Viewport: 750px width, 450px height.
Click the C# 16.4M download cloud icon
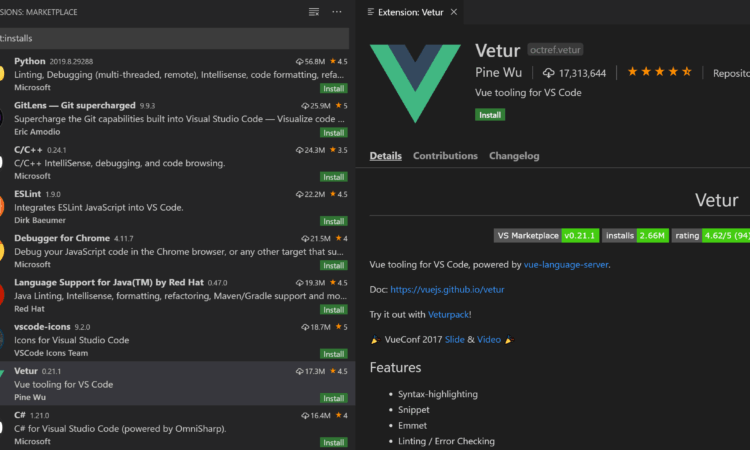(305, 416)
